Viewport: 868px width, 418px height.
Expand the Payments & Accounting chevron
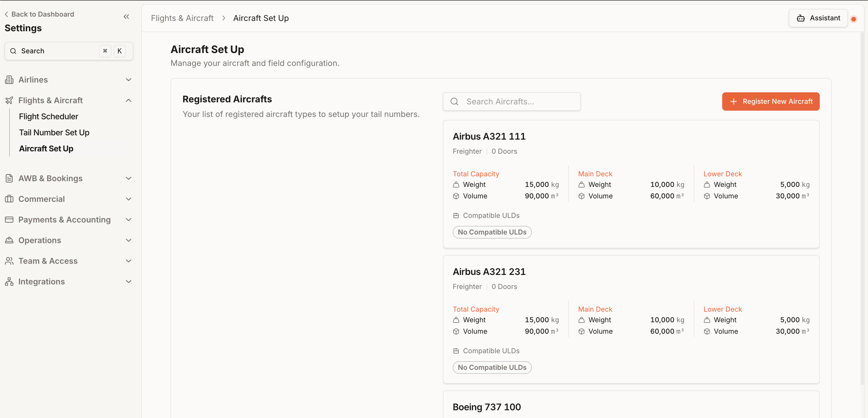tap(128, 219)
